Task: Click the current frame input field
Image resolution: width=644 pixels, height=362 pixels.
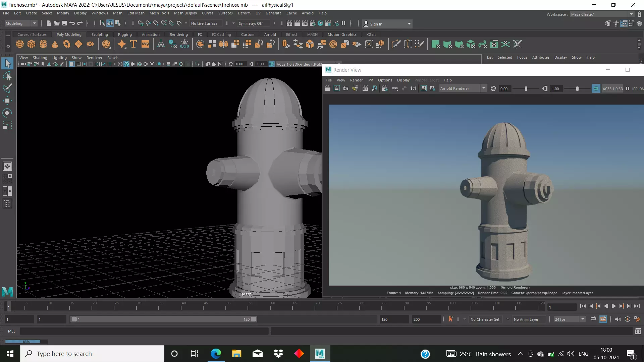Action: pyautogui.click(x=562, y=307)
